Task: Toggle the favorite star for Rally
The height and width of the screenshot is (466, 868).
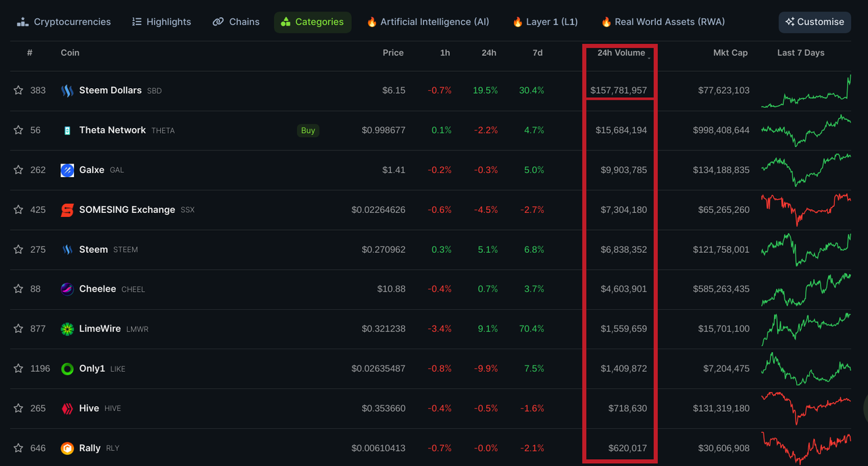Action: pos(18,448)
